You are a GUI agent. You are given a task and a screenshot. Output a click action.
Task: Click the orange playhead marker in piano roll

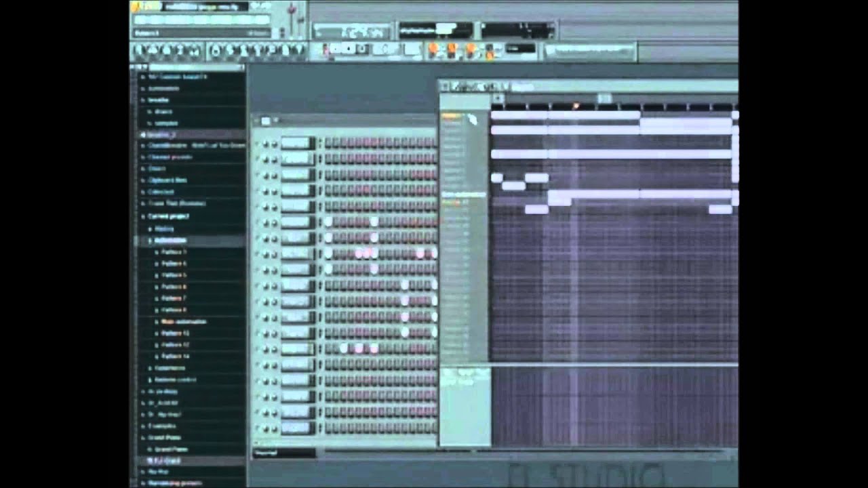coord(576,106)
